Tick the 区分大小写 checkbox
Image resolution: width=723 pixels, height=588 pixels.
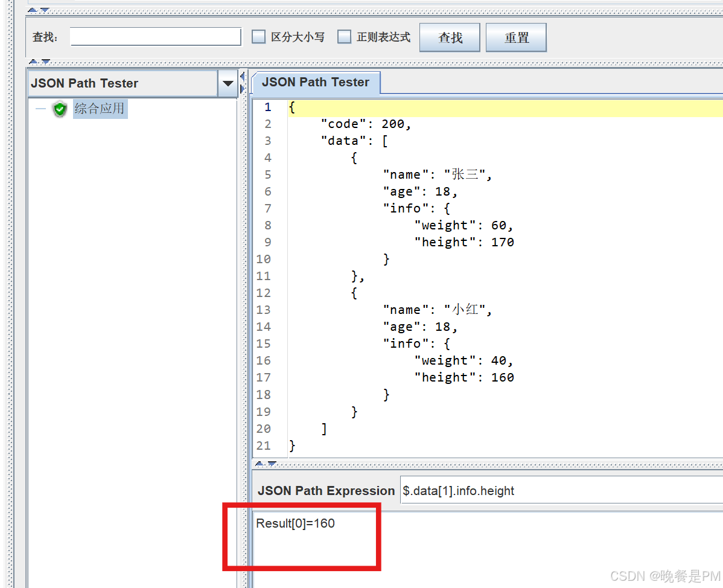tap(259, 37)
